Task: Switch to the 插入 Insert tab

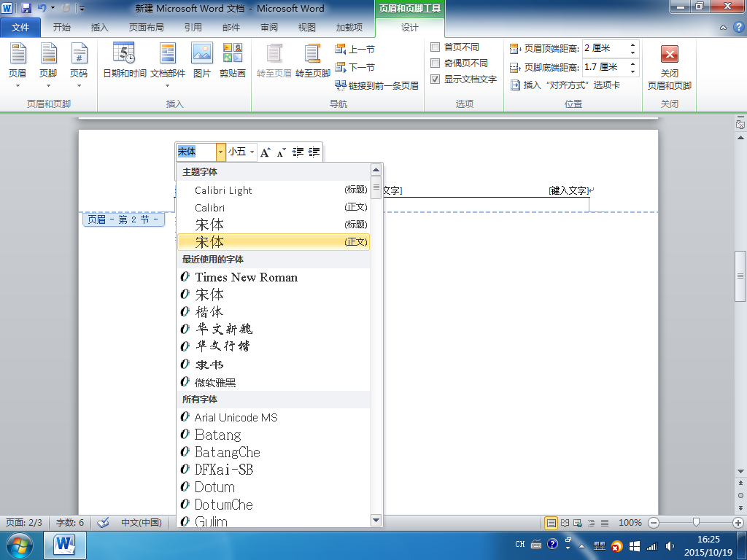Action: 99,28
